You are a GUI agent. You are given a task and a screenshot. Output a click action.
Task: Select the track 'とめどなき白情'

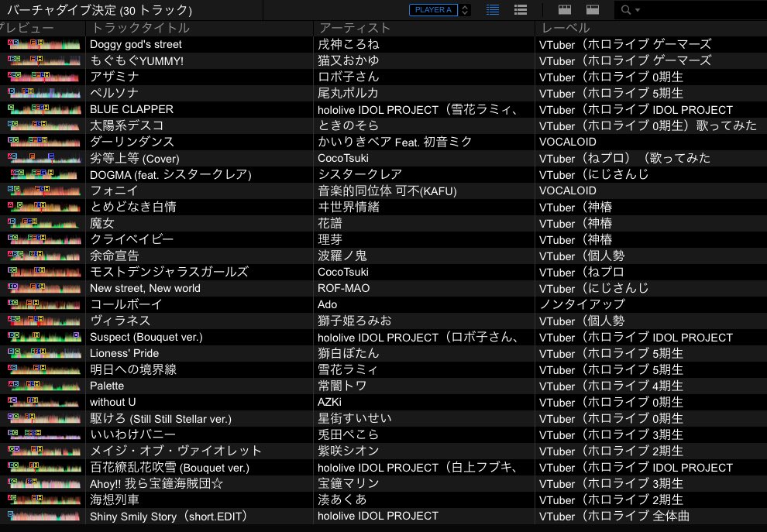(x=133, y=207)
